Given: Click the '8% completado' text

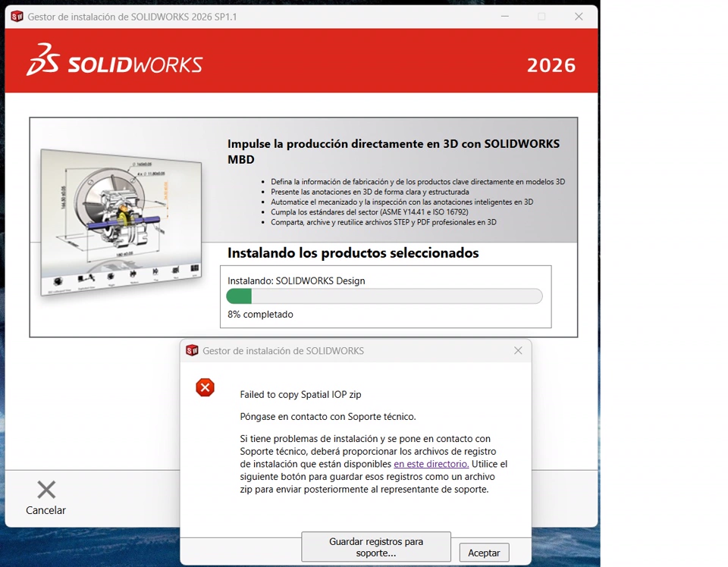Looking at the screenshot, I should pos(260,314).
